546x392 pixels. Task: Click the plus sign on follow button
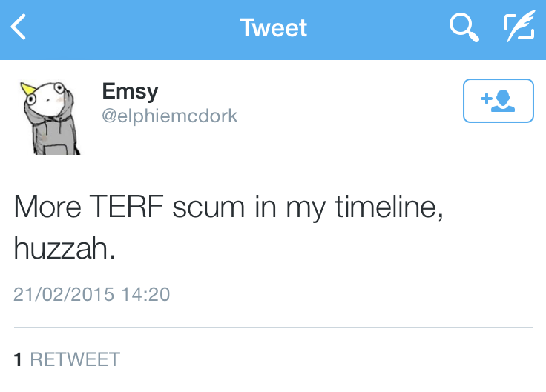pos(487,99)
